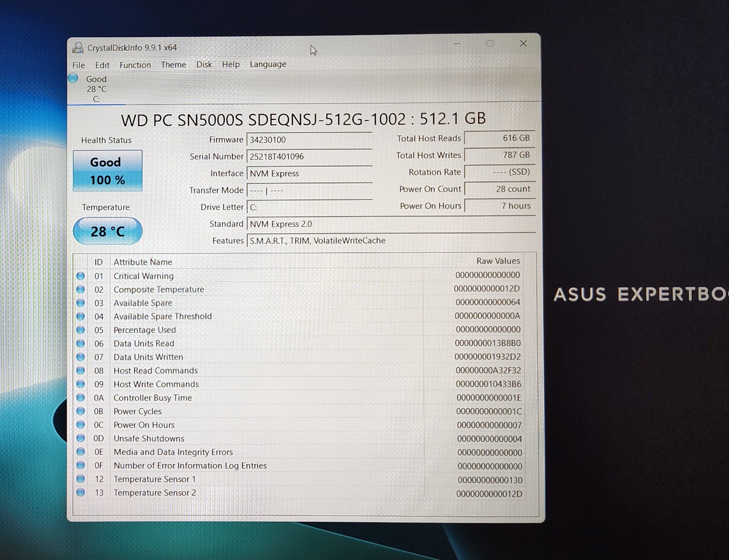Click status dot of Available Spare Threshold row
The height and width of the screenshot is (560, 729).
(x=81, y=316)
